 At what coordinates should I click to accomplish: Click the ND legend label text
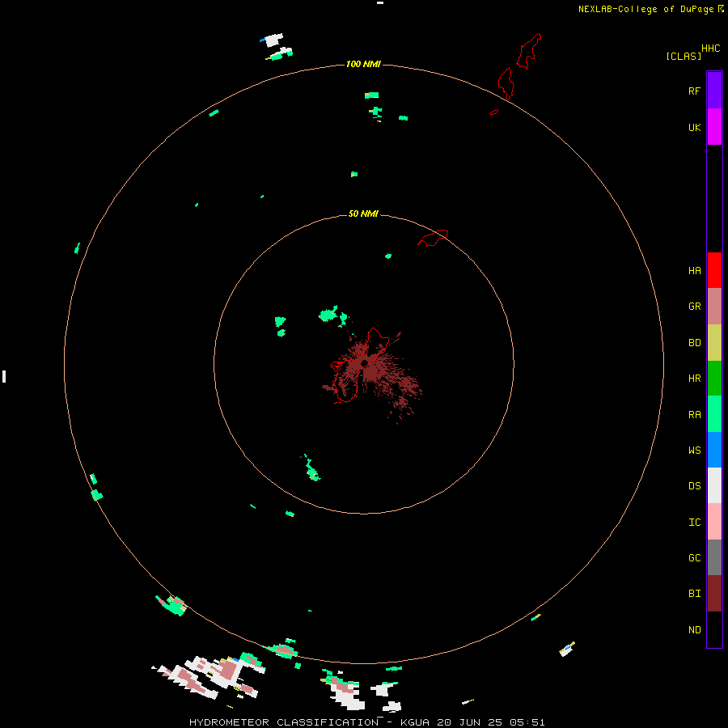(694, 630)
